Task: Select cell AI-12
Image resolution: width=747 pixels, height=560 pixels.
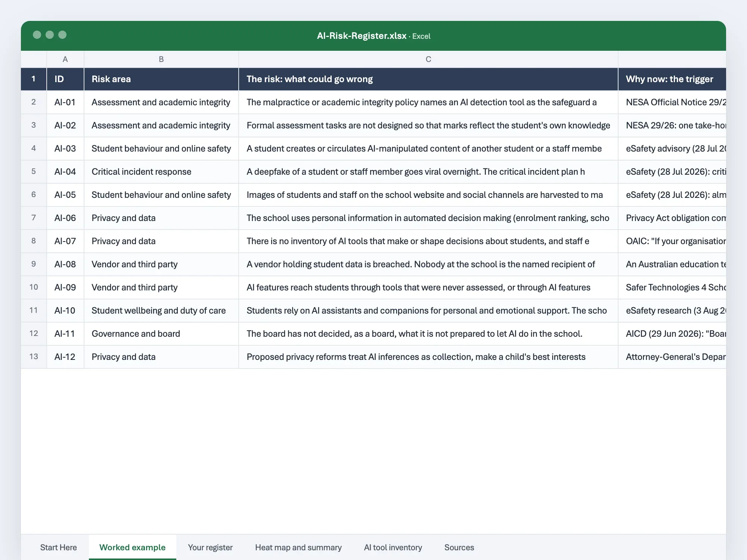Action: pos(65,357)
